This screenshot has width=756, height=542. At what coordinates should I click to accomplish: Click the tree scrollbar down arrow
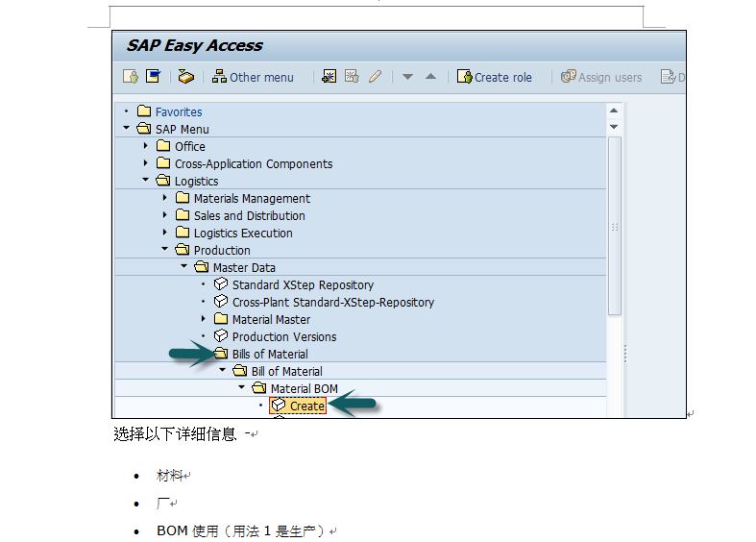coord(614,127)
